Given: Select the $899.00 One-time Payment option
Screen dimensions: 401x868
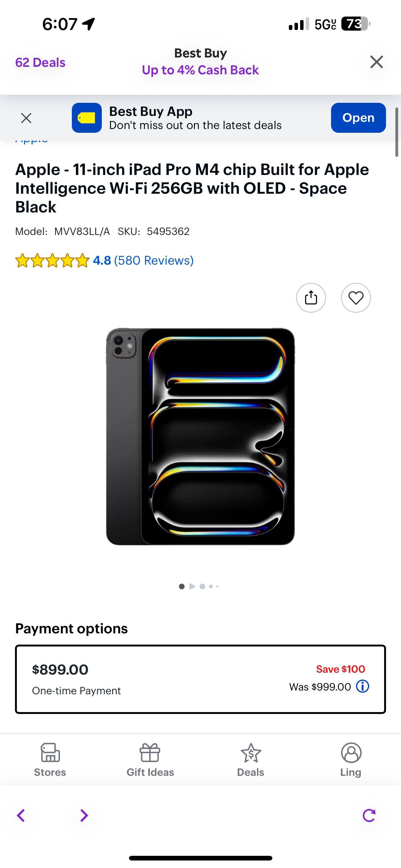Looking at the screenshot, I should [200, 679].
